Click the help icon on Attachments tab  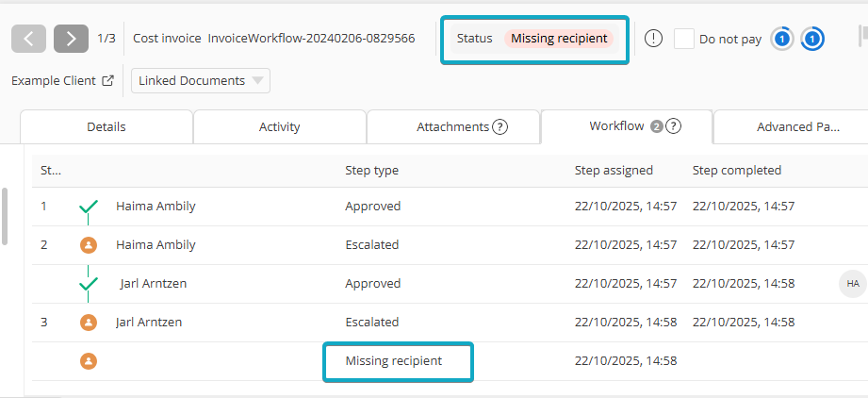500,127
